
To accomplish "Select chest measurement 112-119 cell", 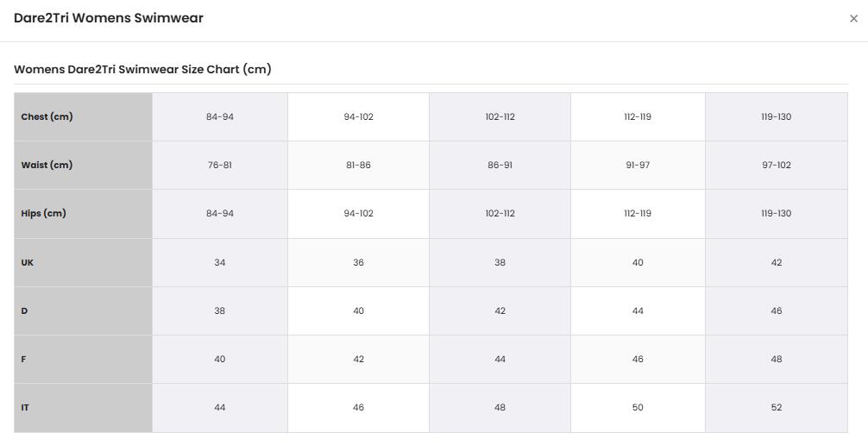I will pos(638,116).
